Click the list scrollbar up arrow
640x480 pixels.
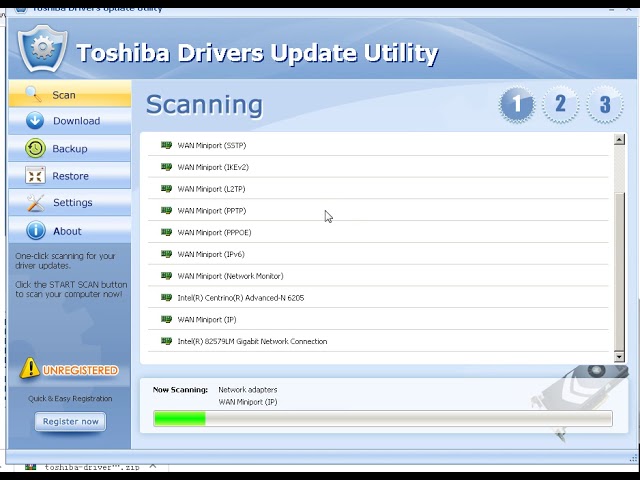pyautogui.click(x=619, y=140)
